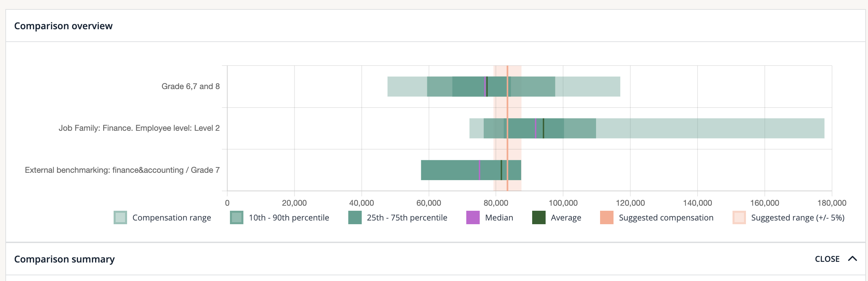Screen dimensions: 868x281
Task: Toggle the 25th - 75th percentile legend swatch
Action: click(354, 218)
